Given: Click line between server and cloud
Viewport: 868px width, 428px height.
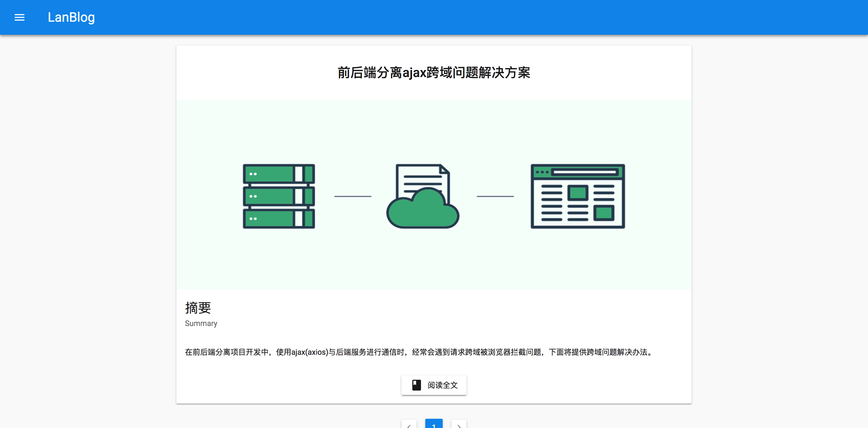Looking at the screenshot, I should [x=352, y=196].
